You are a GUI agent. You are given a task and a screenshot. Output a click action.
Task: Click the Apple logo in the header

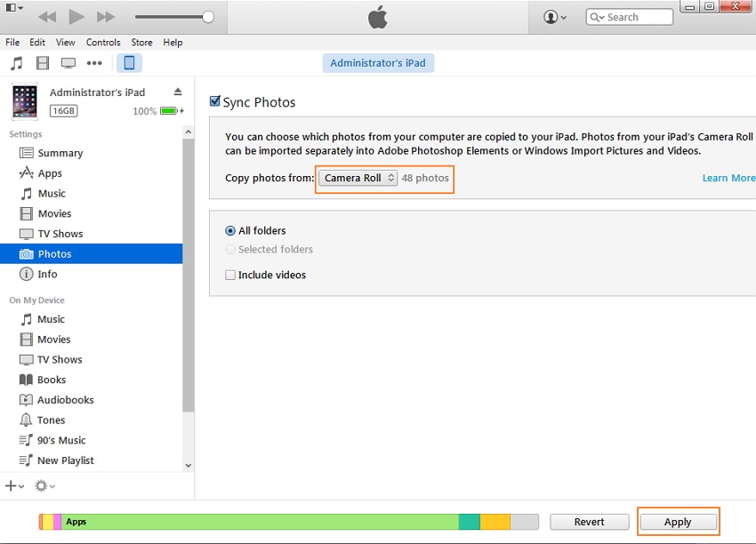(x=377, y=17)
